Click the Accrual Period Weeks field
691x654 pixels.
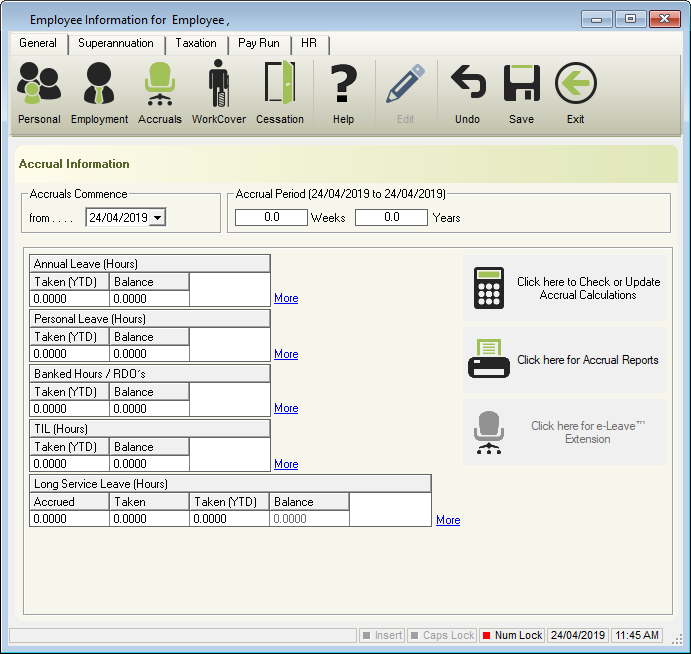(x=271, y=217)
